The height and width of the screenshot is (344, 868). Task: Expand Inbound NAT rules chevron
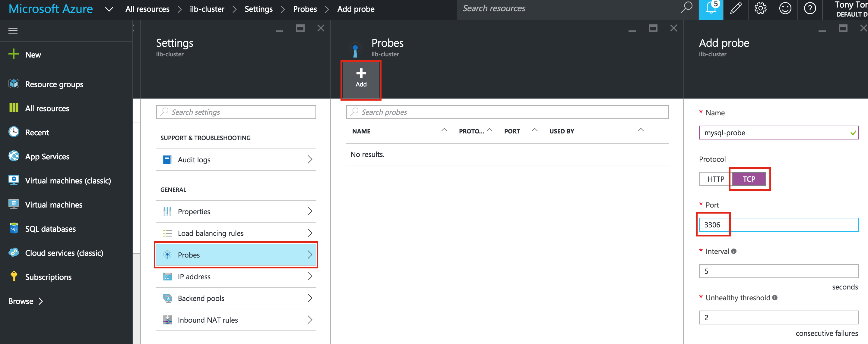310,320
